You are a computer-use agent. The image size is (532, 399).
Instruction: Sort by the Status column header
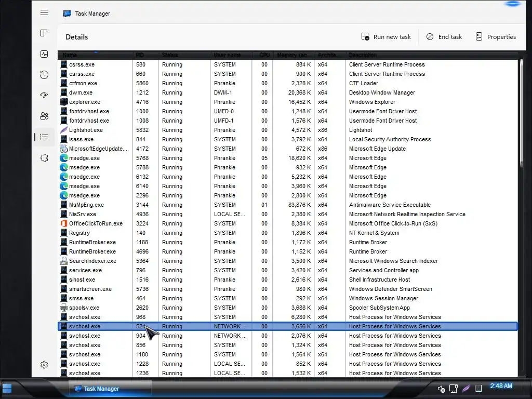tap(184, 55)
